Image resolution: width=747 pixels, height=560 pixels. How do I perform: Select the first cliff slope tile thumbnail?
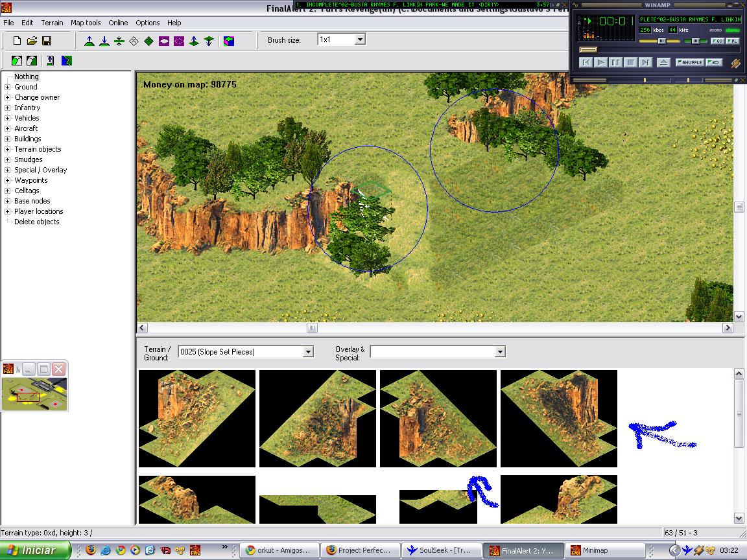click(196, 419)
